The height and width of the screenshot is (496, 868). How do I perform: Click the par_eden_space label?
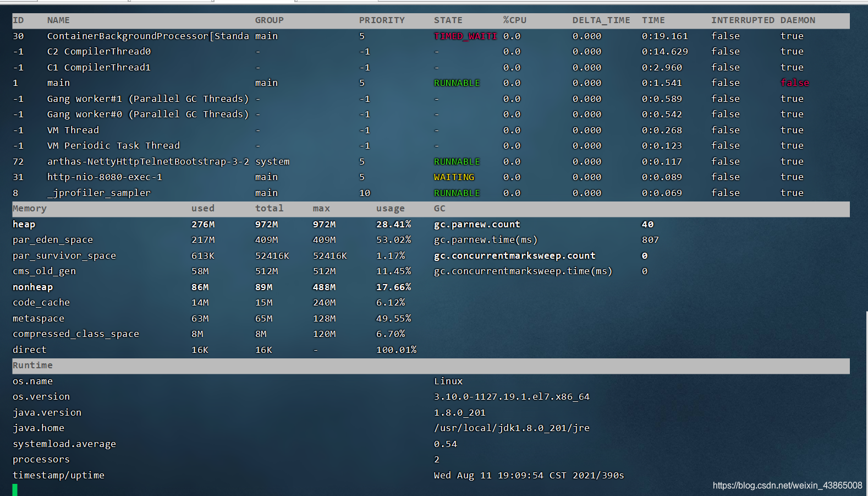pos(53,240)
